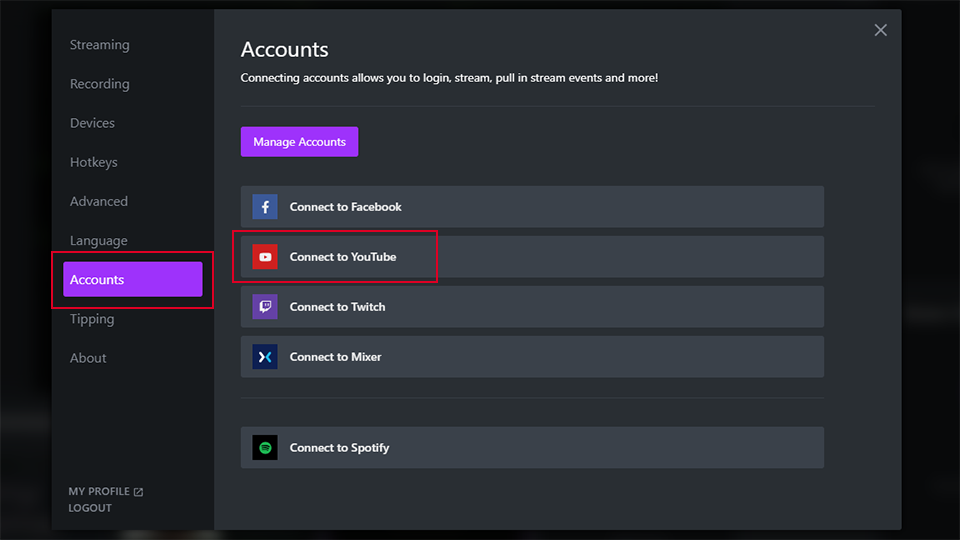Click the Manage Accounts button

(x=299, y=141)
